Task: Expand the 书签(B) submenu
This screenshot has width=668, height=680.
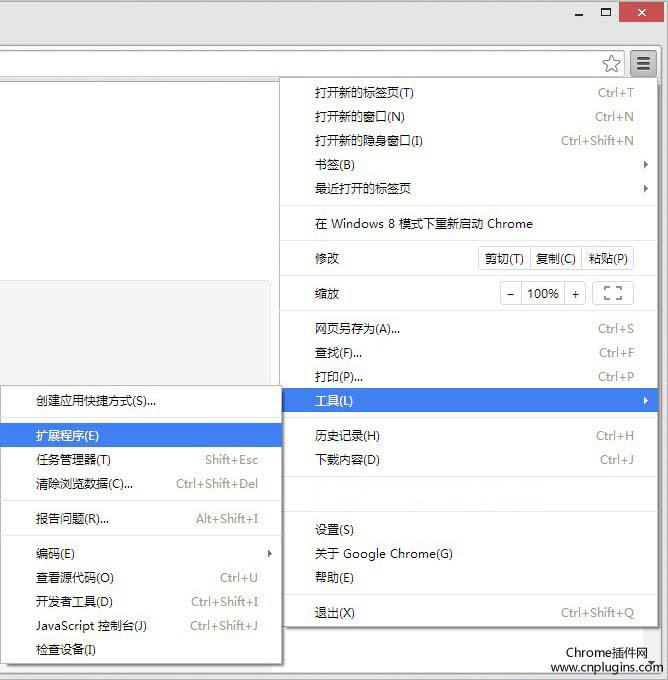Action: 469,164
